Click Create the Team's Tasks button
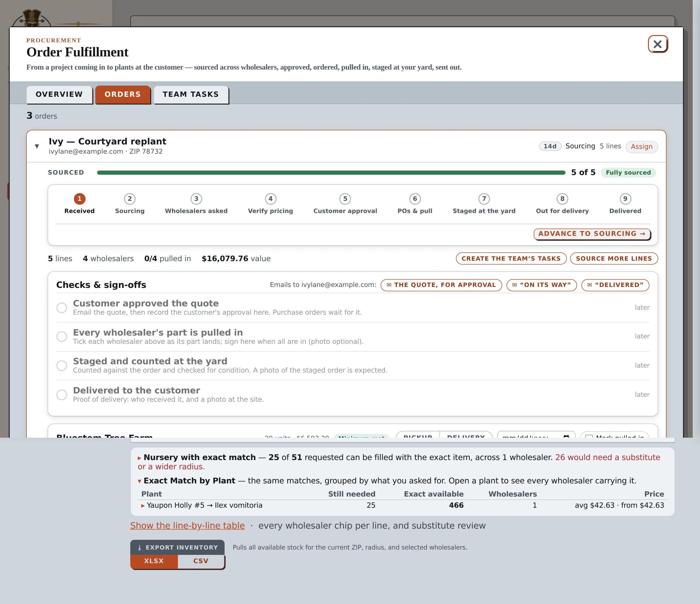This screenshot has width=700, height=604. click(x=511, y=258)
